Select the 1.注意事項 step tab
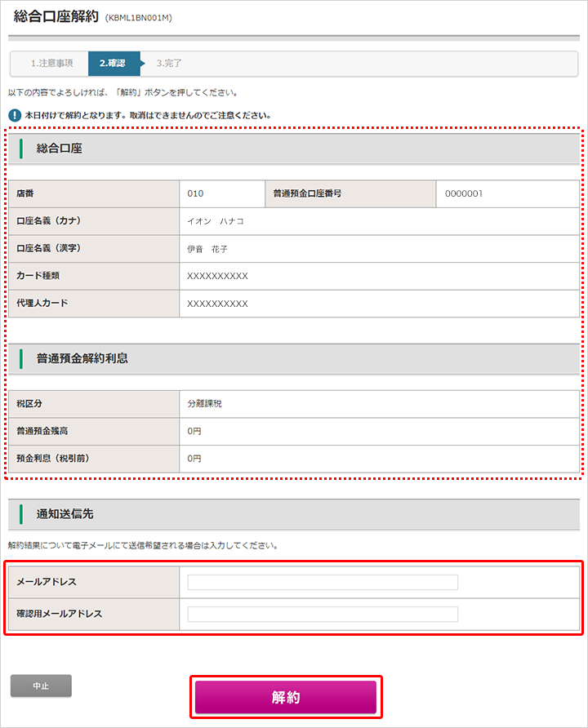This screenshot has width=588, height=728. point(51,64)
